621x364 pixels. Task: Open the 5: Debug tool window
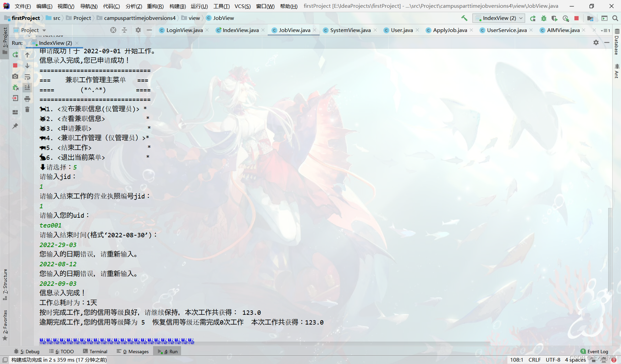(27, 351)
